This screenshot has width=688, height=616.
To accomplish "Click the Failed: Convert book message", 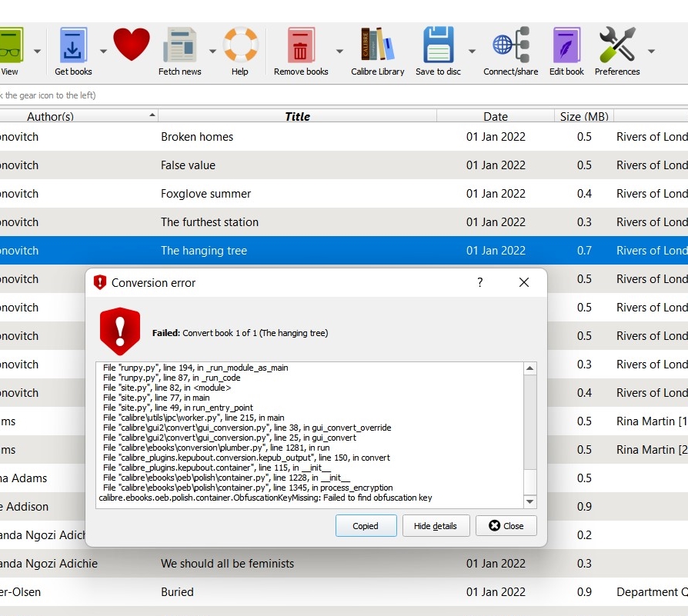I will coord(240,333).
